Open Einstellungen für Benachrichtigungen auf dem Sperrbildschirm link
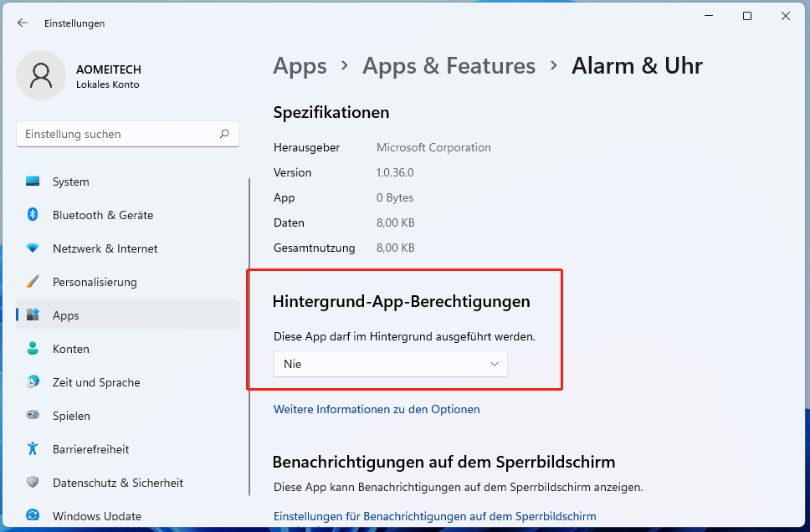The image size is (810, 532). 434,516
